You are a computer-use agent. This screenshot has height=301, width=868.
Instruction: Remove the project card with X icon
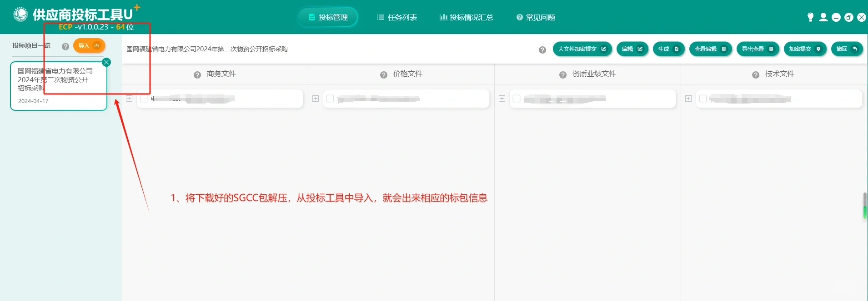(x=106, y=62)
